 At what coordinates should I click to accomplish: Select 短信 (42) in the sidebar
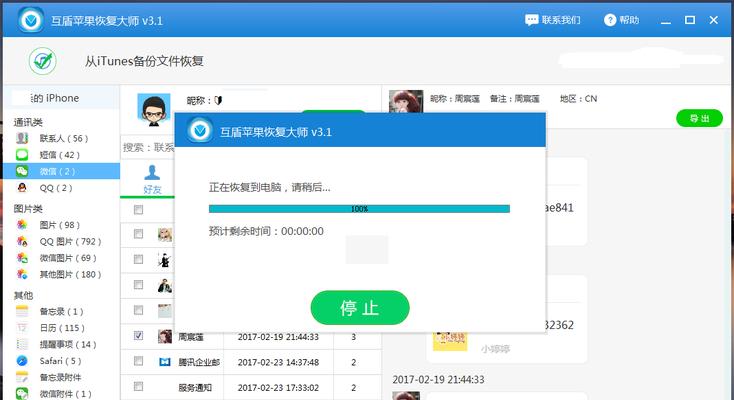[x=59, y=155]
